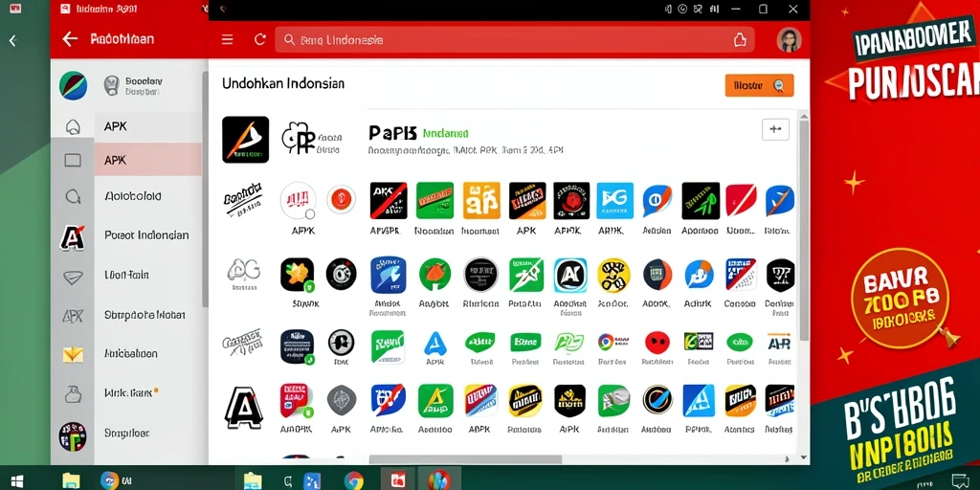Click the plus button next to featured app
The width and height of the screenshot is (980, 490).
click(x=775, y=129)
